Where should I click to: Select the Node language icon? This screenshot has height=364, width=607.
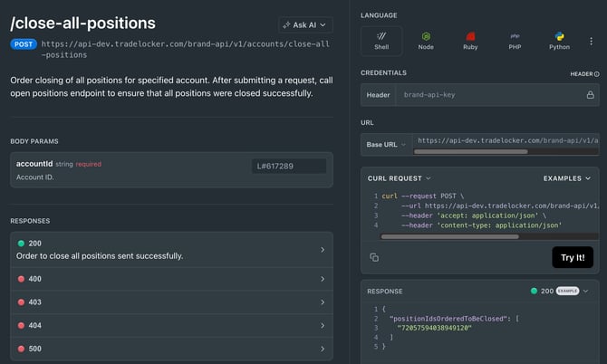[x=426, y=41]
